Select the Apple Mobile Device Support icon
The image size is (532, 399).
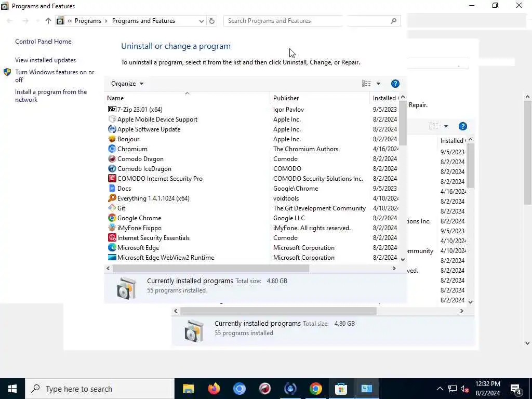coord(112,119)
